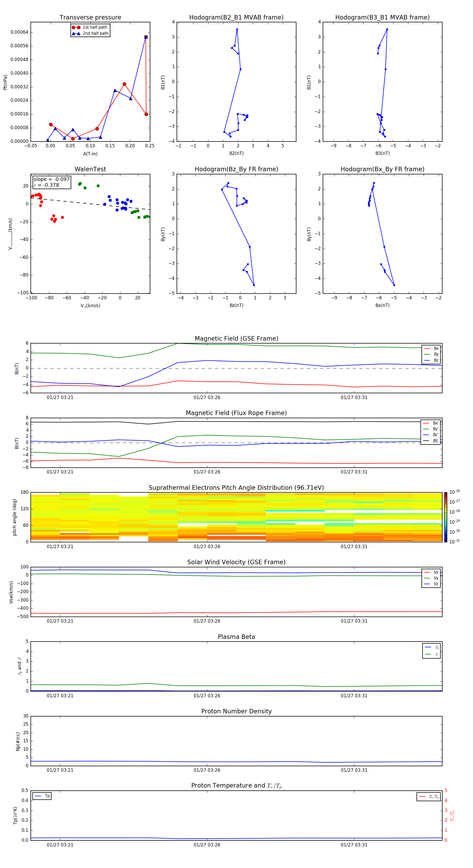Viewport: 473px width, 868px height.
Task: Click the "Bz(nT)" x-axis label
Action: coord(236,305)
